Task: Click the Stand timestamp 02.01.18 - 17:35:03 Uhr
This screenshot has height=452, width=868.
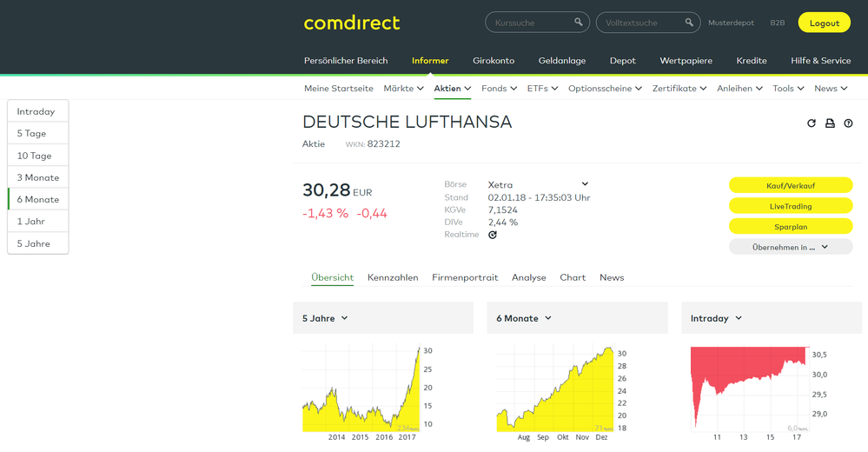Action: 539,197
